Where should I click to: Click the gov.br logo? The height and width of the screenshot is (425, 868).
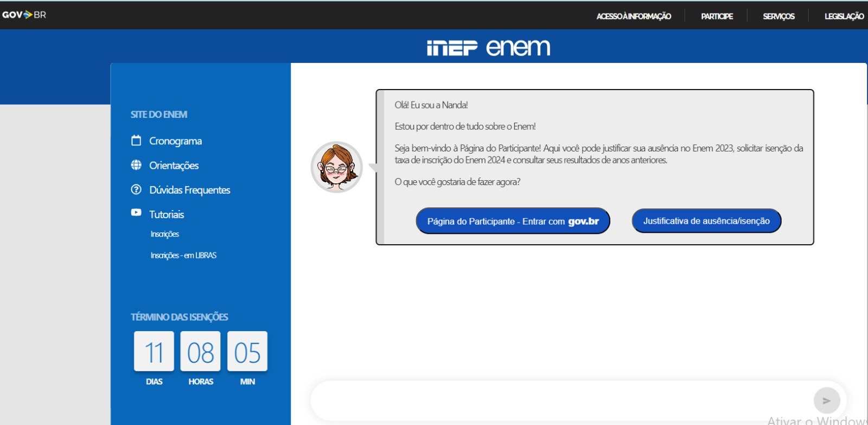pyautogui.click(x=24, y=15)
